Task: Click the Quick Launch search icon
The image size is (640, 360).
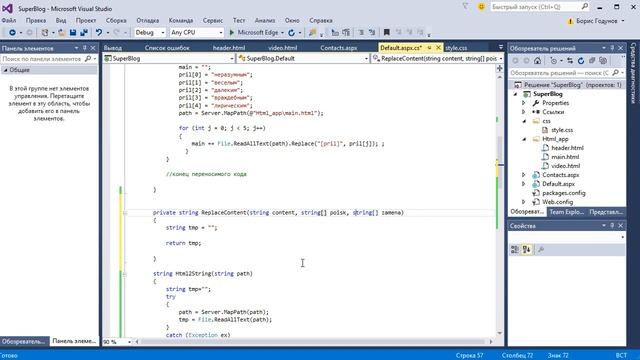Action: [584, 7]
